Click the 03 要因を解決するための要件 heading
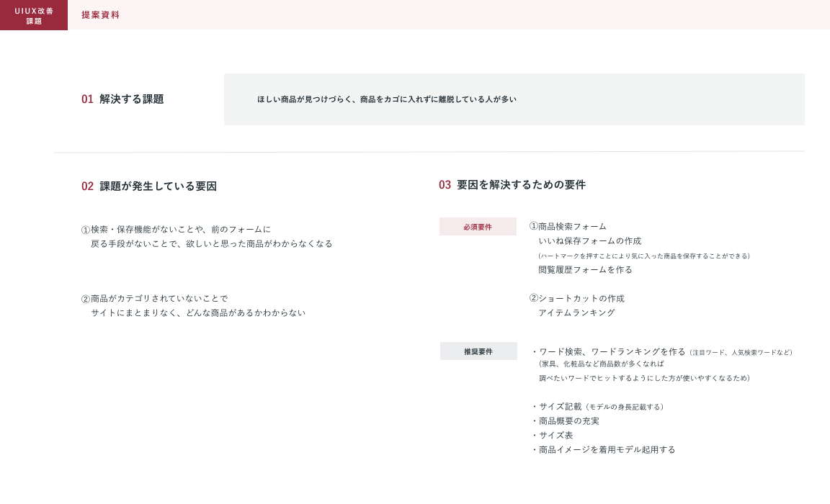This screenshot has height=504, width=830. click(x=512, y=185)
